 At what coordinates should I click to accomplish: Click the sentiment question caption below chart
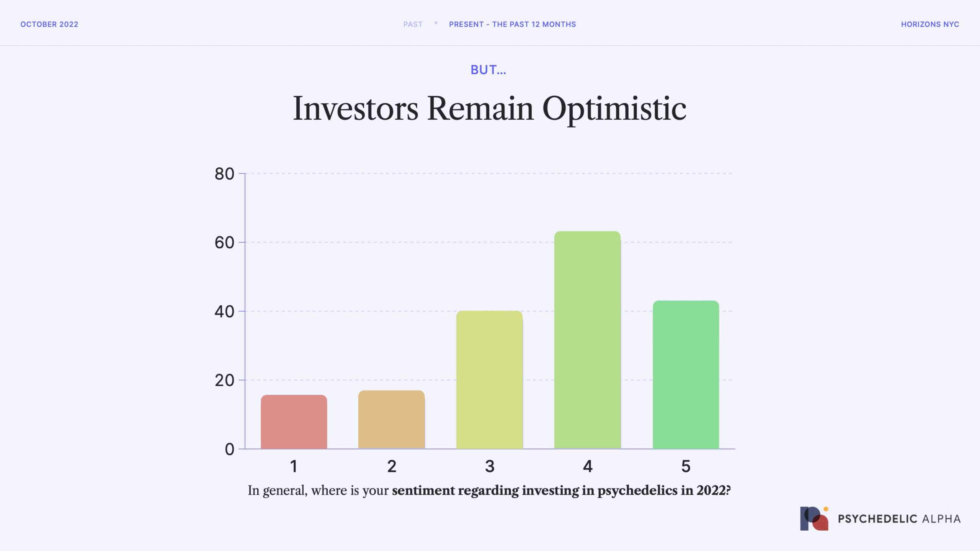(489, 491)
